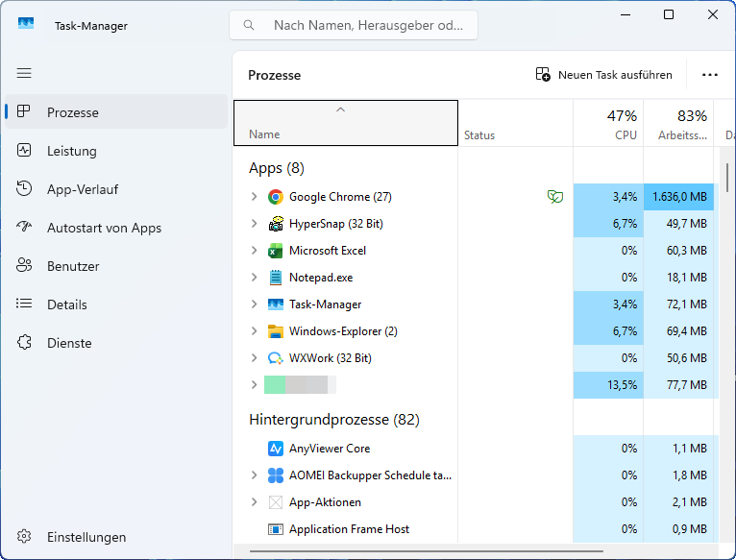
Task: Switch to the Autostart von Apps page
Action: coord(104,228)
